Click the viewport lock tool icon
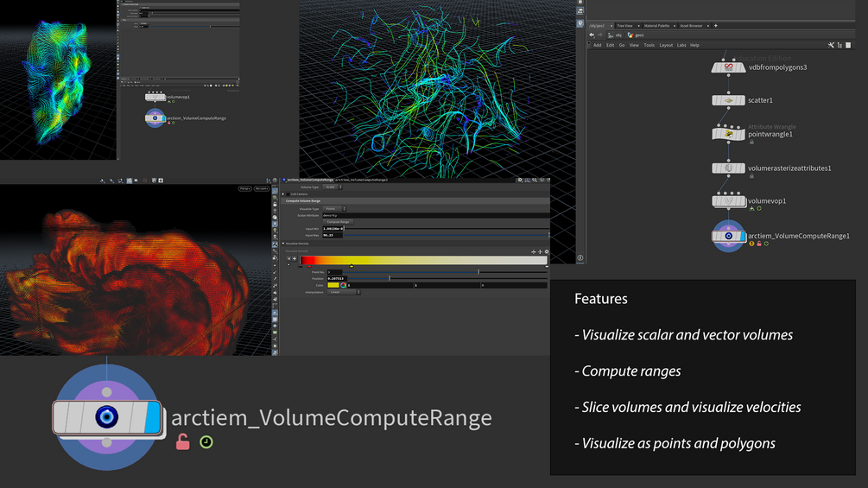The image size is (868, 488). coord(276,204)
